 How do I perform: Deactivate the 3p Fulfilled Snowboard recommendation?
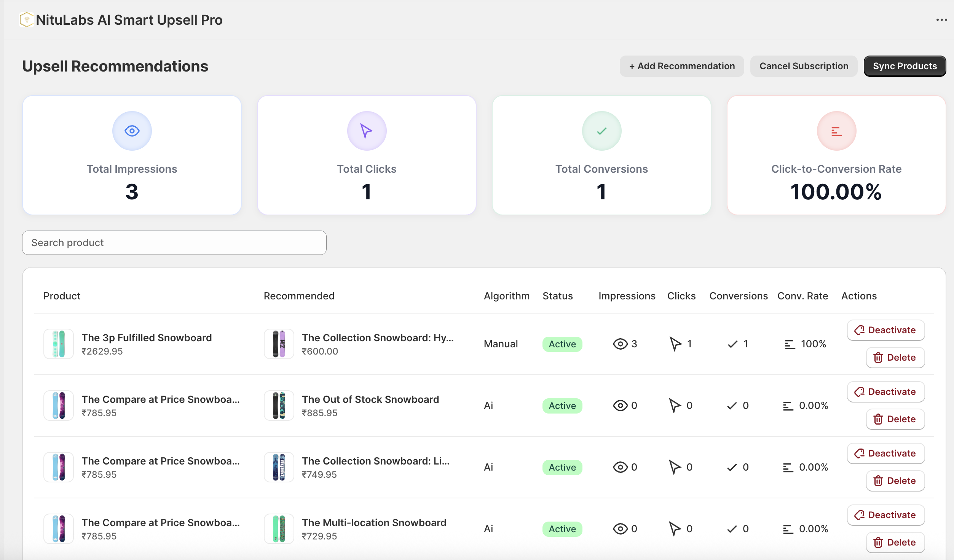[885, 330]
